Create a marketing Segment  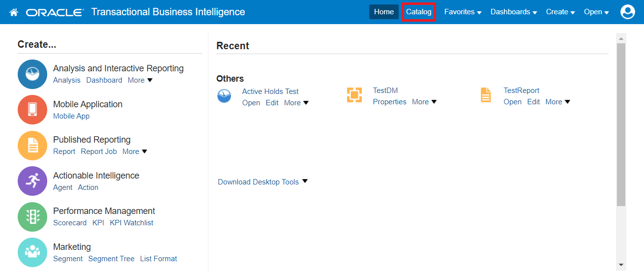point(68,259)
